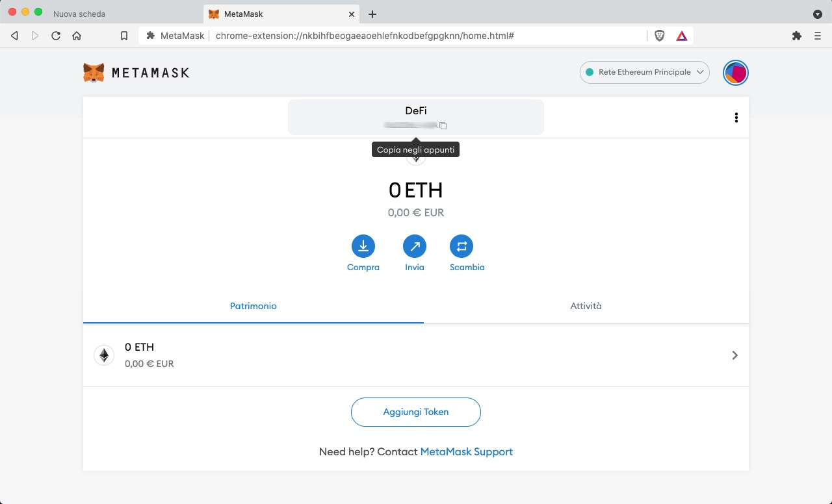Click the Compra download icon button
The width and height of the screenshot is (832, 504).
pos(363,246)
